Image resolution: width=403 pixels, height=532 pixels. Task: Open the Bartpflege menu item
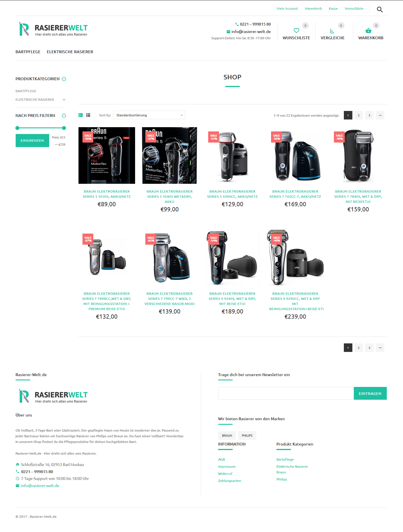click(28, 52)
